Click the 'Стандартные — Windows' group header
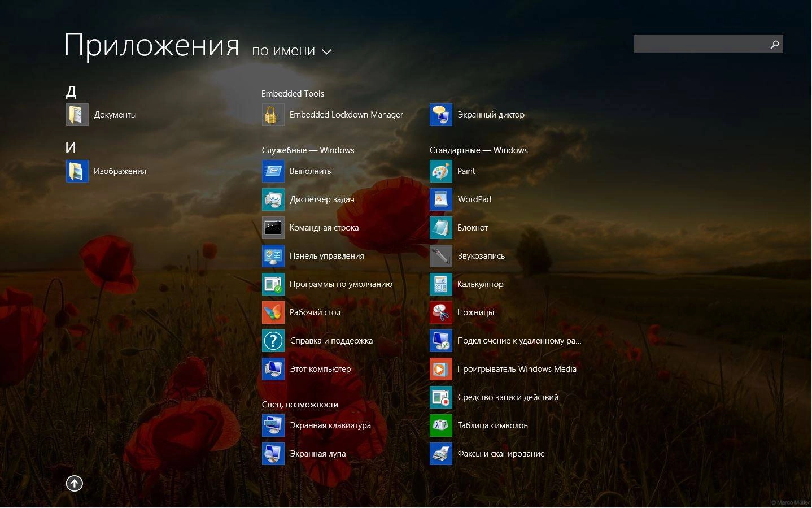The width and height of the screenshot is (812, 508). 478,150
